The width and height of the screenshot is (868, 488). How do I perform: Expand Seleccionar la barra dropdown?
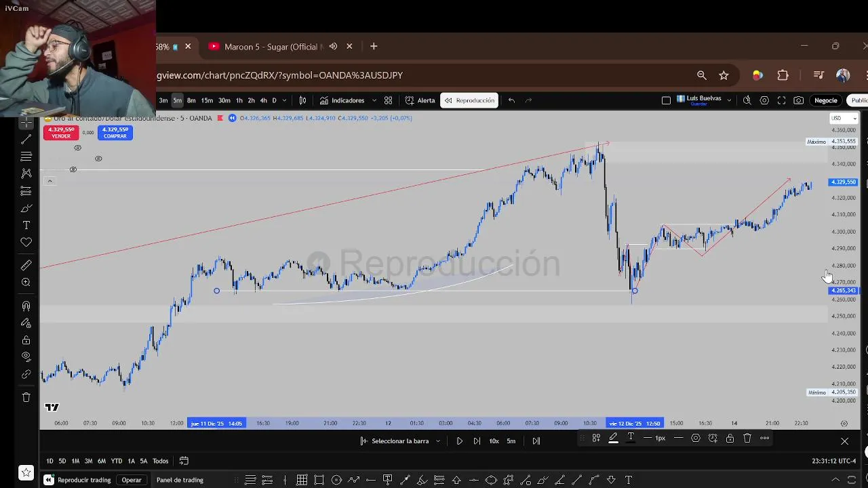[438, 441]
